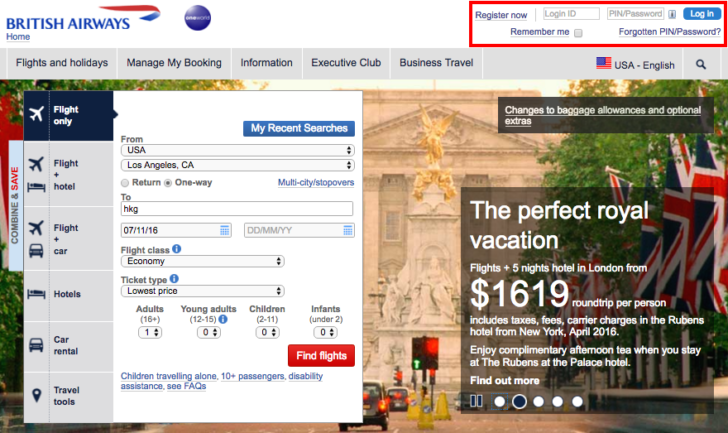This screenshot has width=728, height=433.
Task: Click the Flight class info icon
Action: click(x=176, y=249)
